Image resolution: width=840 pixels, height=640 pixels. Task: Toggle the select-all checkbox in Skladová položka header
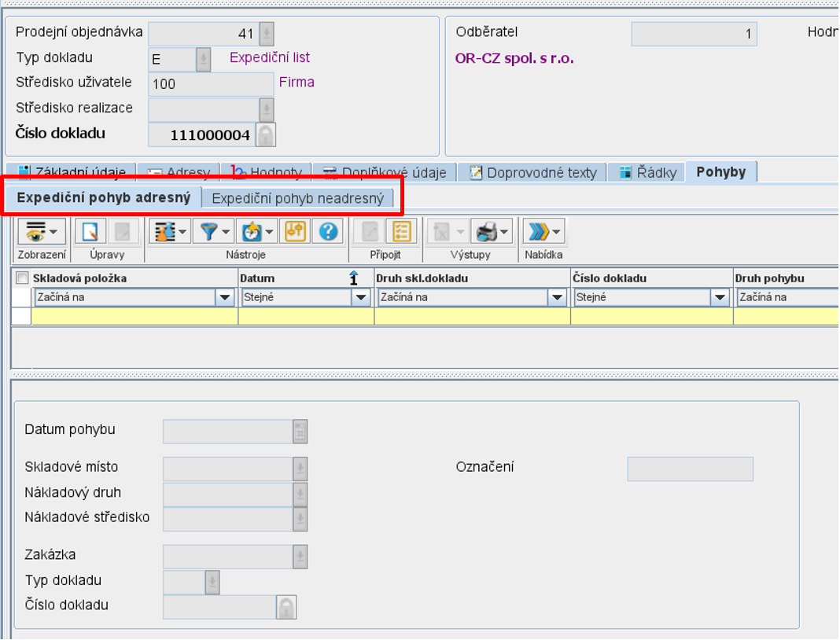22,278
